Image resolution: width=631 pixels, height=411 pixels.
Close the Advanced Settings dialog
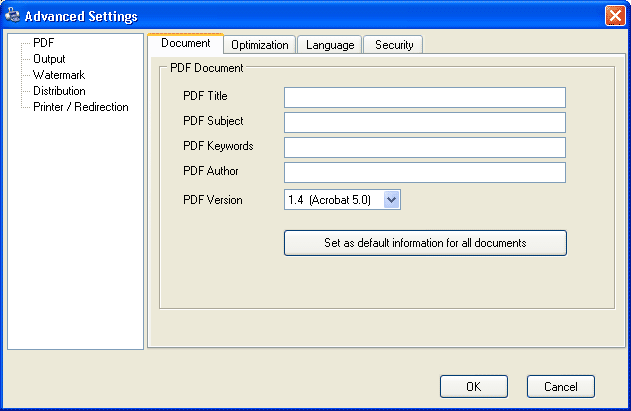pyautogui.click(x=615, y=16)
